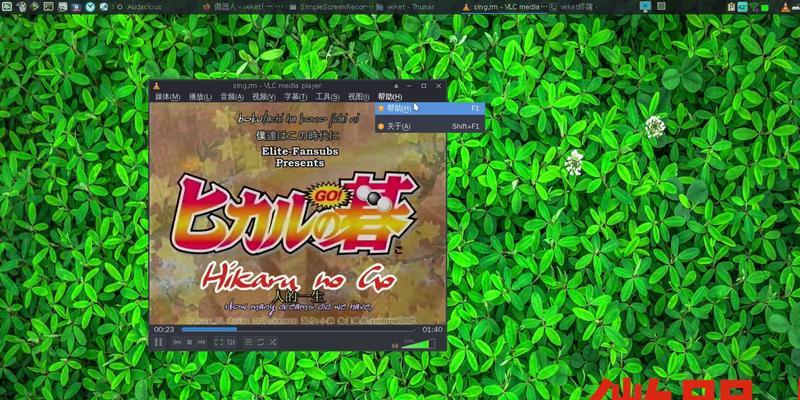The image size is (800, 400).
Task: Skip to previous track in VLC
Action: point(177,342)
